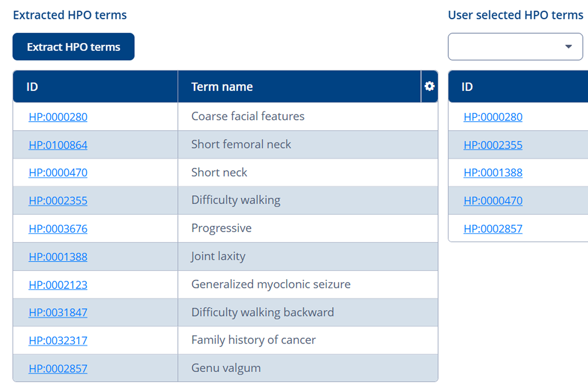Open HP:0031847 Difficulty walking backward link
The width and height of the screenshot is (588, 391).
[58, 313]
